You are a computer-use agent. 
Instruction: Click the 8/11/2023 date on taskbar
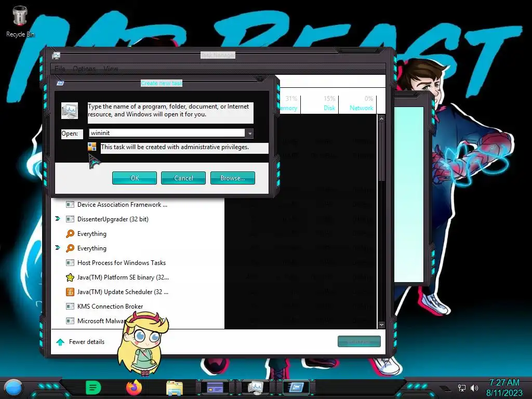coord(504,393)
